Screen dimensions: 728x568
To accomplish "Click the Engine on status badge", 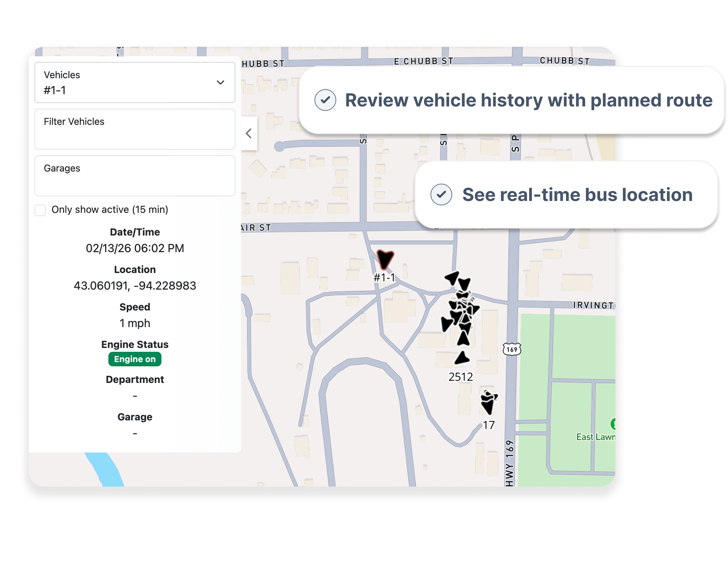I will pyautogui.click(x=135, y=359).
